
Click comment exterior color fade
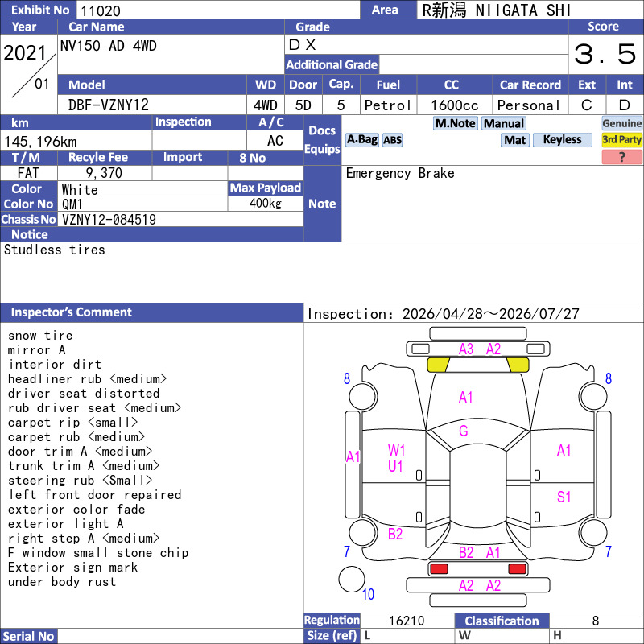click(x=76, y=510)
